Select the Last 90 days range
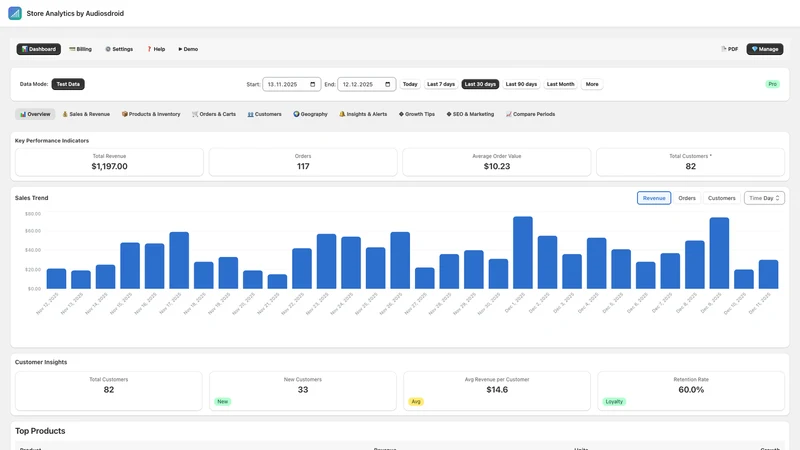Screen dimensions: 800x450 coord(521,84)
